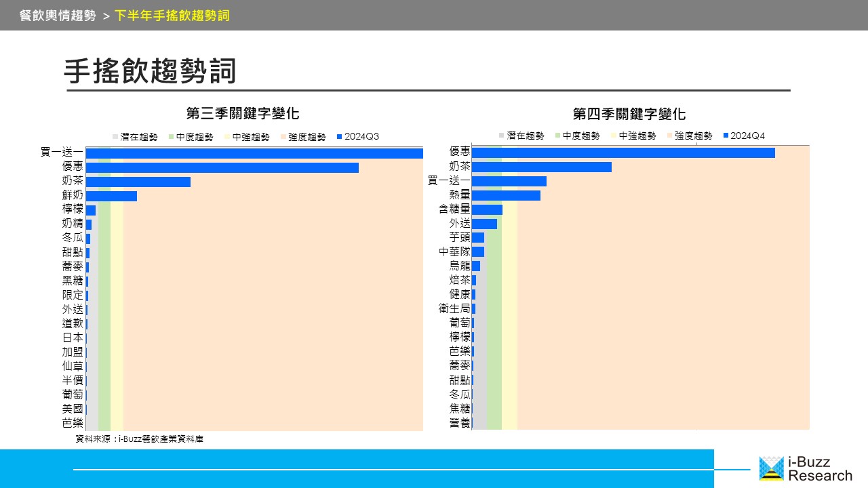Select 中度趨勢 legend marker in fourth-quarter chart
The width and height of the screenshot is (868, 488).
[558, 136]
